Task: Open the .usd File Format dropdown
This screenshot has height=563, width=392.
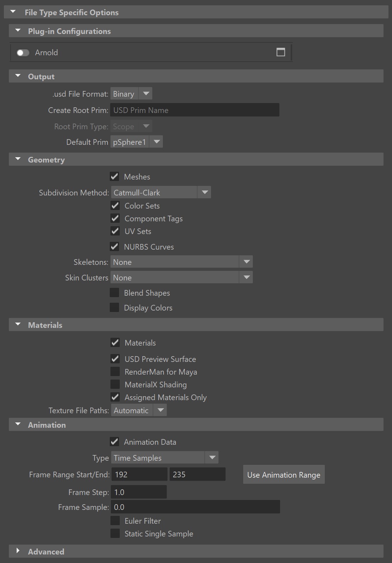Action: (131, 94)
